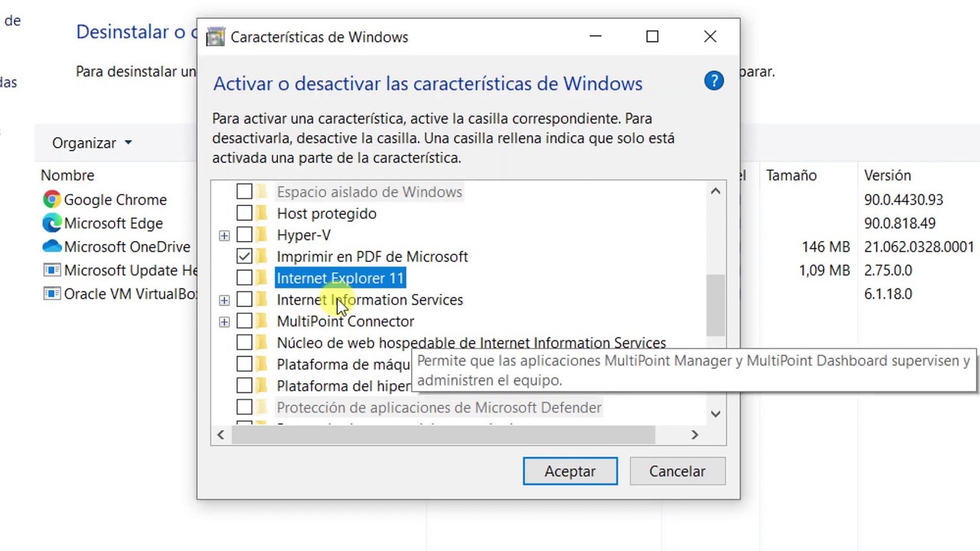Toggle Protección de aplicaciones de Microsoft Defender checkbox

tap(244, 407)
